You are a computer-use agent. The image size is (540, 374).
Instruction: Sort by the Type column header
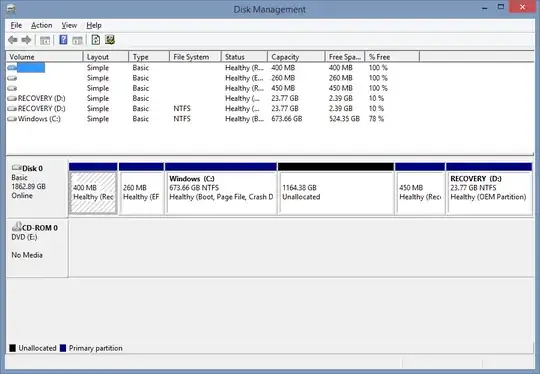pyautogui.click(x=149, y=57)
